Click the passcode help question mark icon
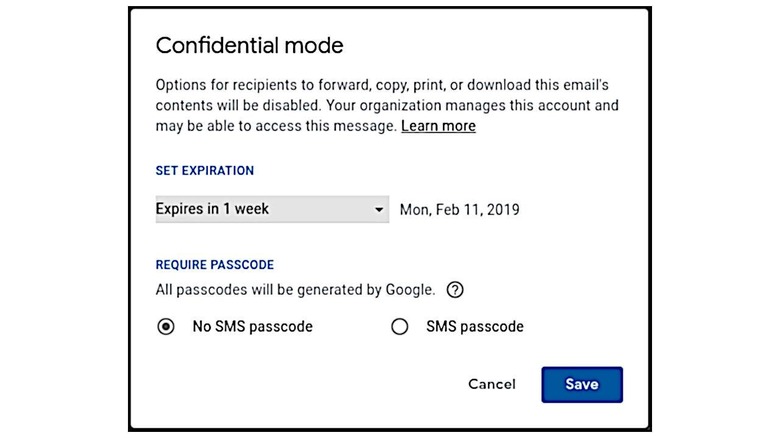The image size is (780, 438). tap(455, 290)
